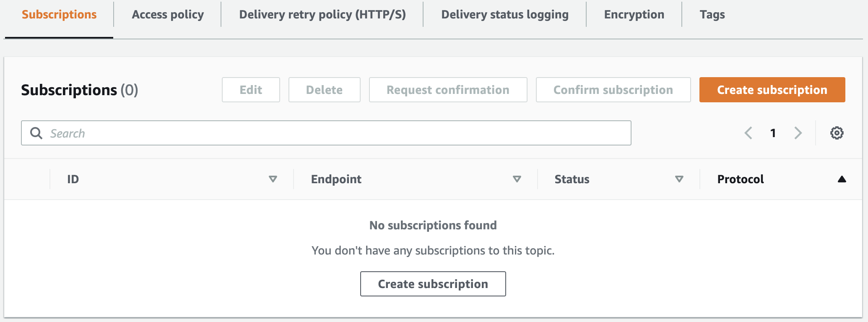Viewport: 868px width, 322px height.
Task: Click Request confirmation button
Action: click(x=448, y=89)
